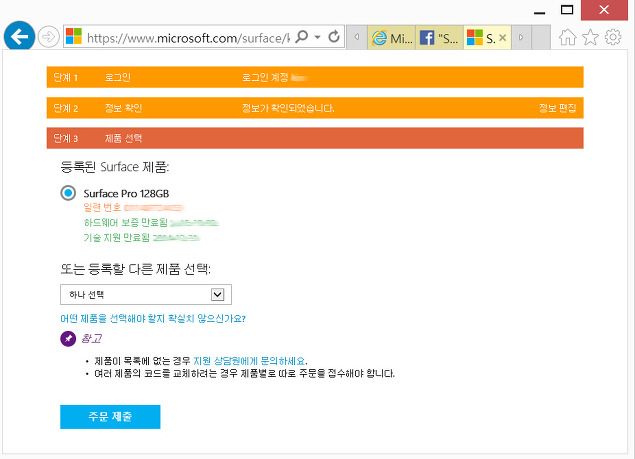Refresh the page with reload icon
This screenshot has width=635, height=459.
334,36
